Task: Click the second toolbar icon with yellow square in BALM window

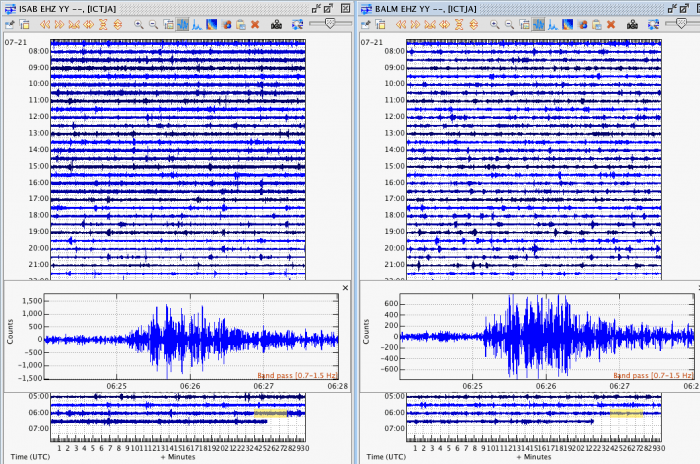Action: 380,25
